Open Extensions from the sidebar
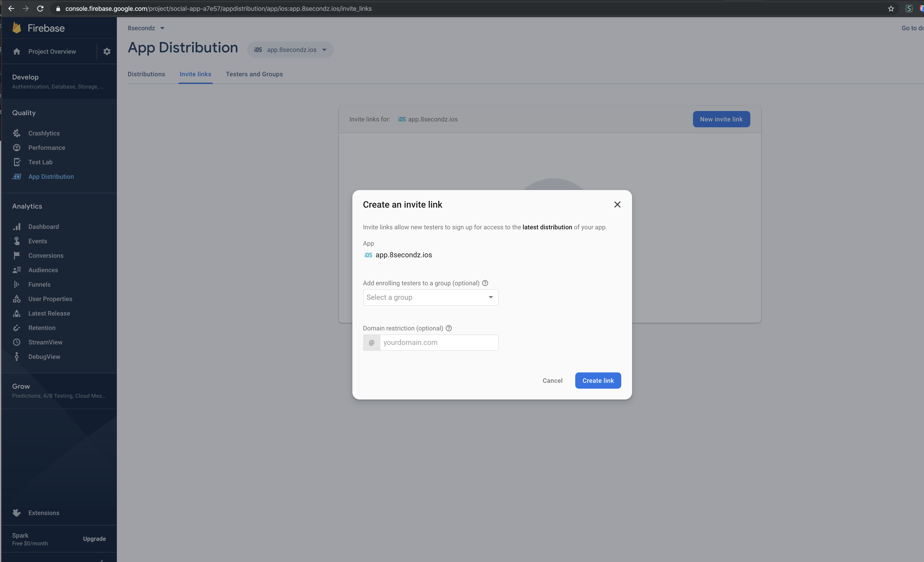The height and width of the screenshot is (562, 924). [x=44, y=513]
